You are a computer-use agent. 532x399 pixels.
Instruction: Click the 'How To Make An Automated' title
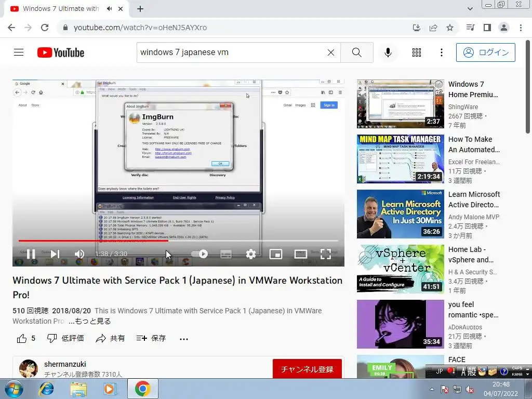pyautogui.click(x=474, y=144)
